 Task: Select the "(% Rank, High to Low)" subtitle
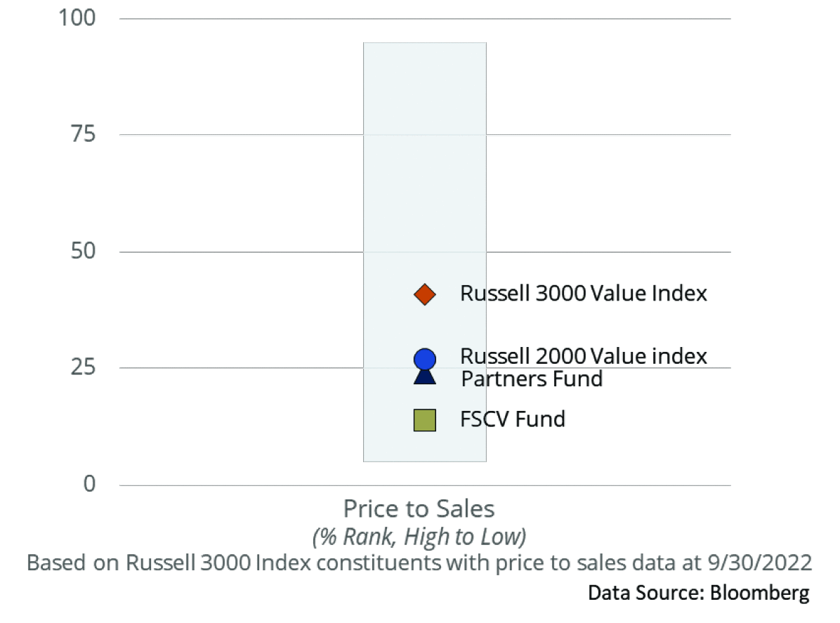(x=419, y=537)
